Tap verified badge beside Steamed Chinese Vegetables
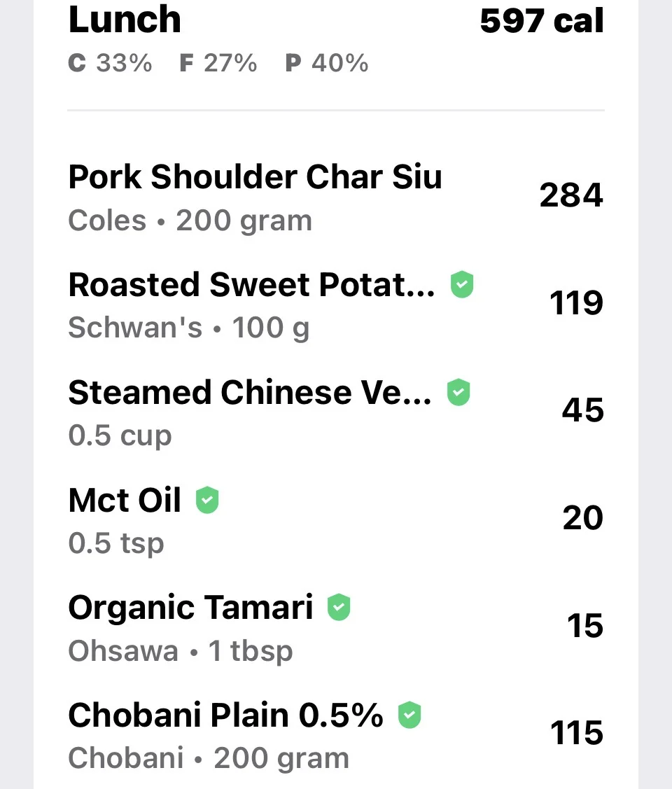 point(458,393)
